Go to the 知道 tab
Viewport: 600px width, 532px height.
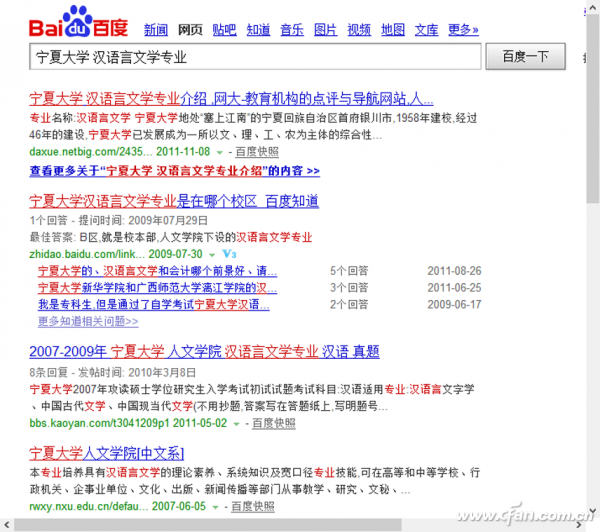258,29
